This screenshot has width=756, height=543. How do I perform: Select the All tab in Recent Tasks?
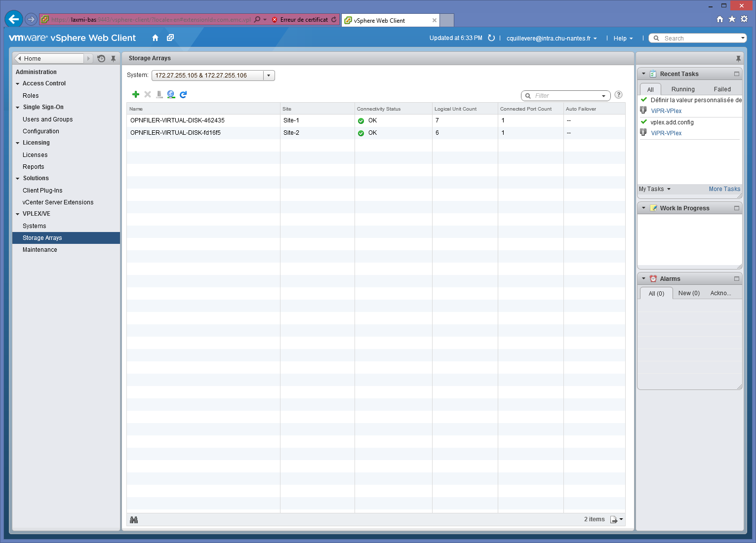[650, 89]
